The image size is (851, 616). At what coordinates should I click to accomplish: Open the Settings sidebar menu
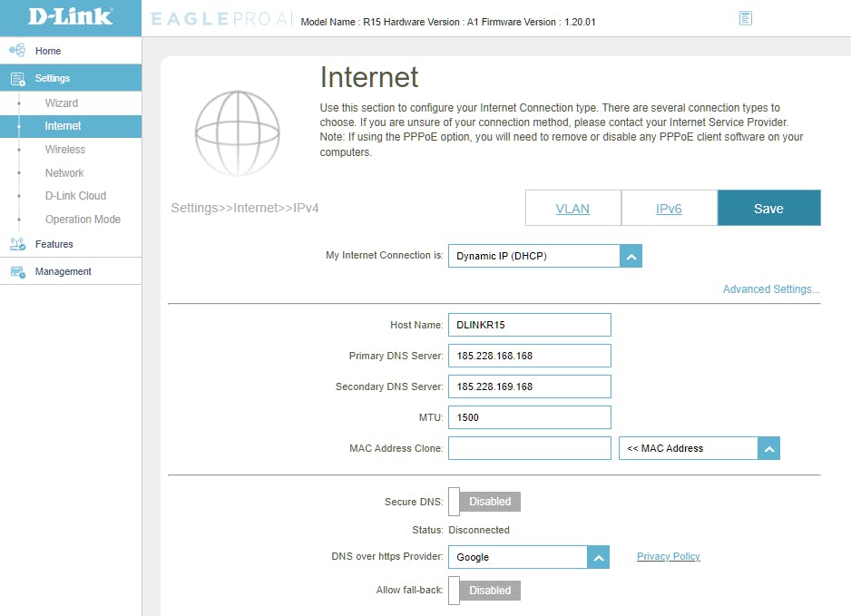pos(71,78)
